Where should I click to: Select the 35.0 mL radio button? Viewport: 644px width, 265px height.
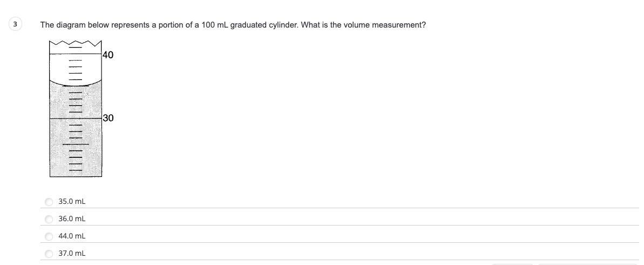click(x=49, y=202)
